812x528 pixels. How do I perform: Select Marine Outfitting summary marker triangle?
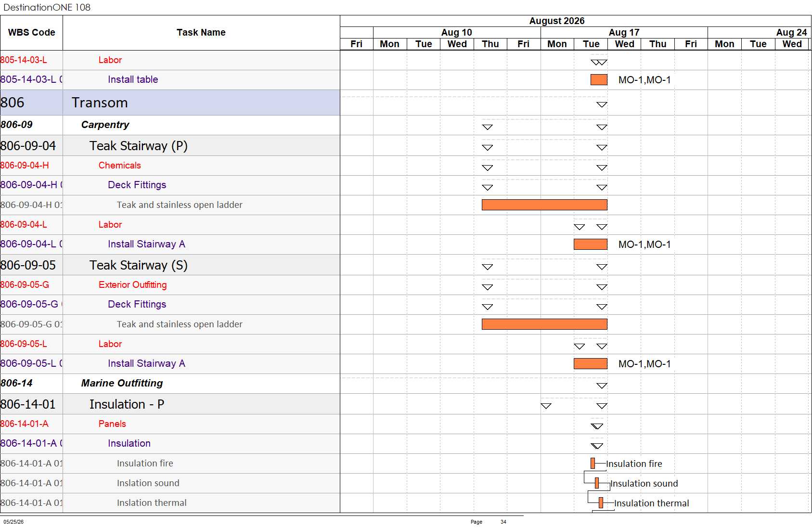coord(602,386)
